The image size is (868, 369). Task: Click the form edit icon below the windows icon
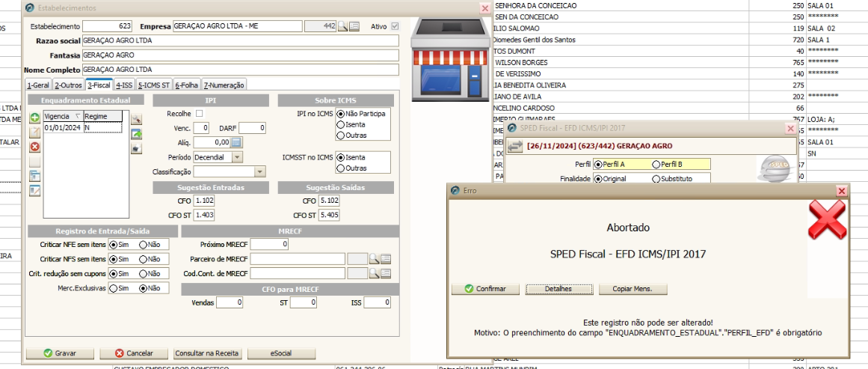(35, 191)
